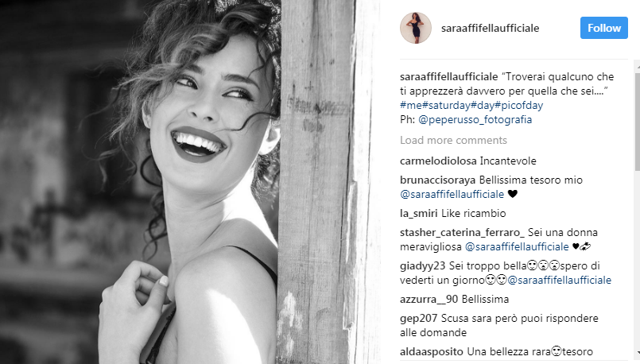Open la_smiri commenter profile
This screenshot has height=364, width=640.
pos(419,214)
